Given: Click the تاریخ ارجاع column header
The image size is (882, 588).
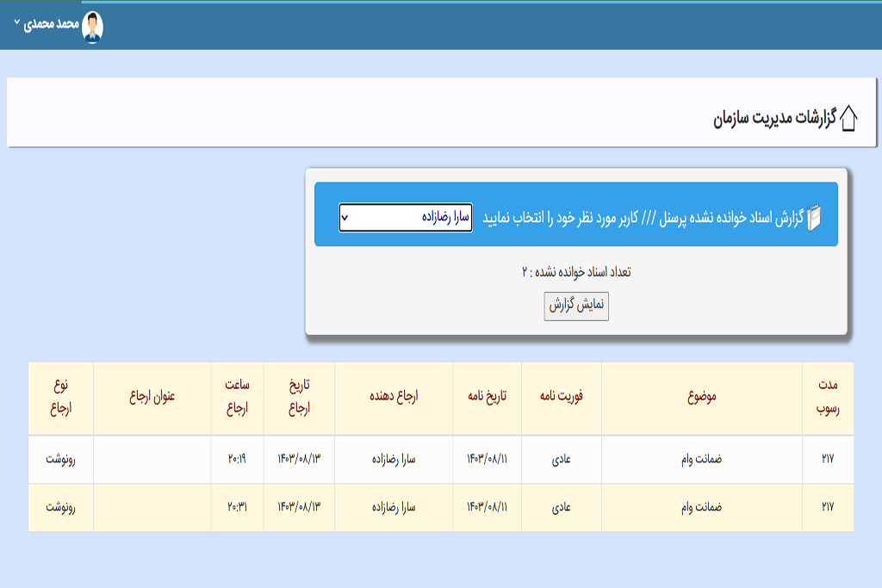Looking at the screenshot, I should (300, 398).
